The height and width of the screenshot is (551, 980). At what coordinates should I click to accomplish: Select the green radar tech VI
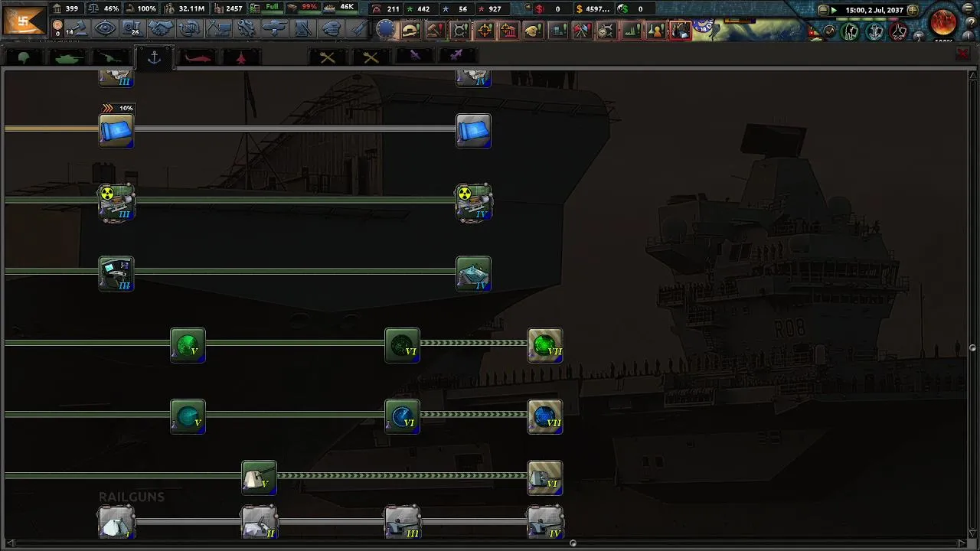coord(402,346)
